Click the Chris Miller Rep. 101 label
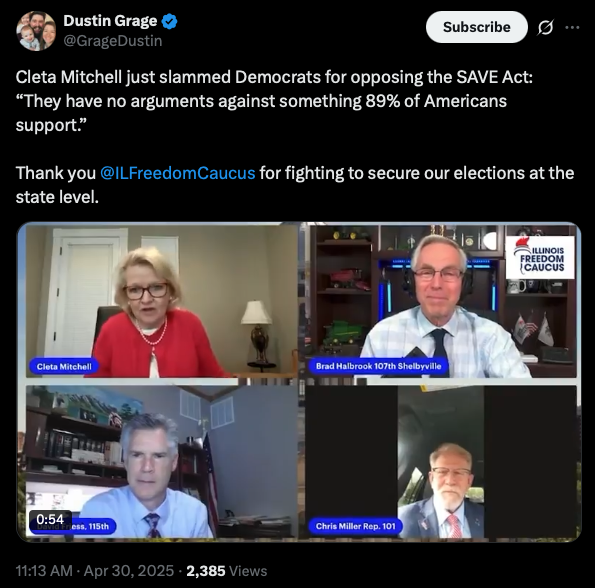595x588 pixels. coord(356,526)
